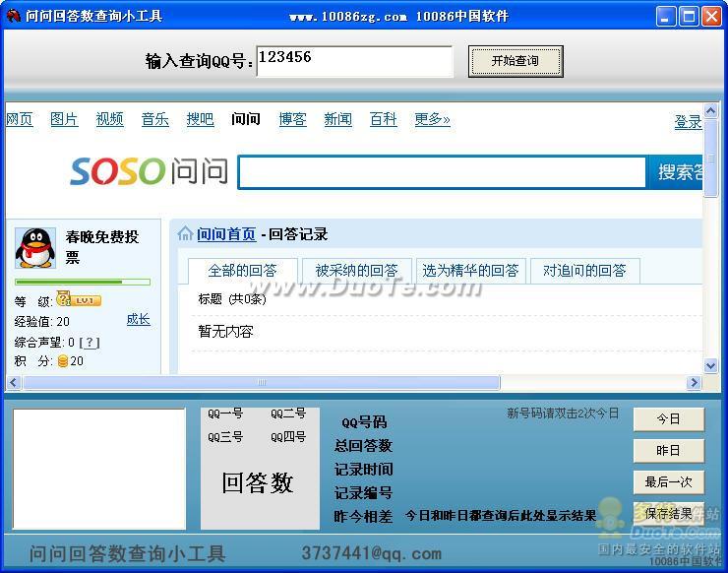Select the QQ四号 option
This screenshot has height=573, width=728.
pyautogui.click(x=288, y=437)
